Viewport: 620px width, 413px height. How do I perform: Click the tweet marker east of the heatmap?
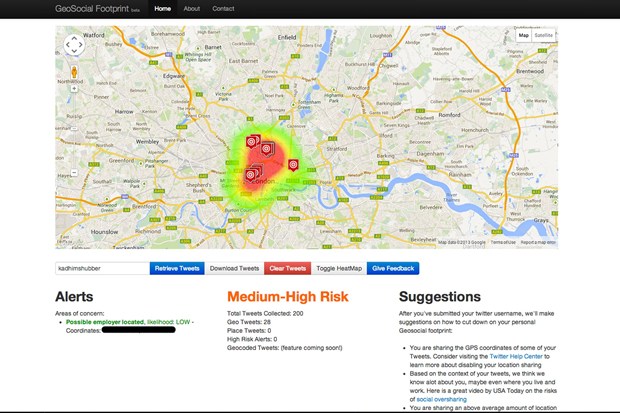(293, 165)
